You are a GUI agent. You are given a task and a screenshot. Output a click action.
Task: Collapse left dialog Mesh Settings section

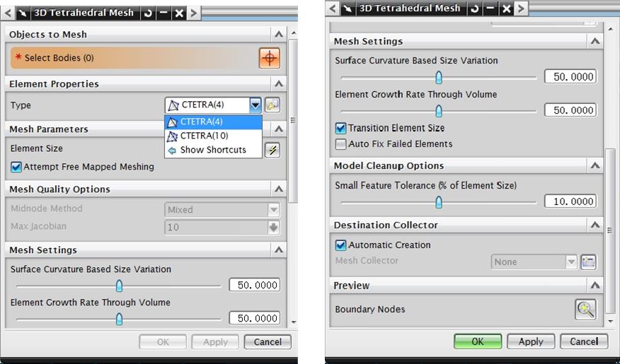point(279,250)
